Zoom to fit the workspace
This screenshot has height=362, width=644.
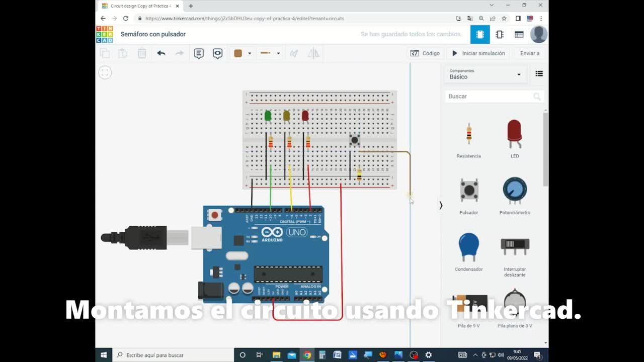[105, 72]
